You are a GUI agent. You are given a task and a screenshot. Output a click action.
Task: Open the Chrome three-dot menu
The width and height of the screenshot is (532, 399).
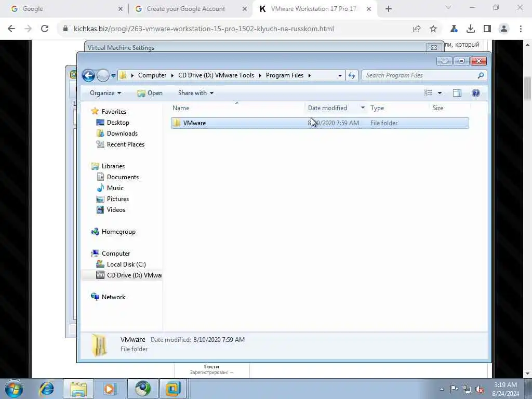pyautogui.click(x=521, y=29)
